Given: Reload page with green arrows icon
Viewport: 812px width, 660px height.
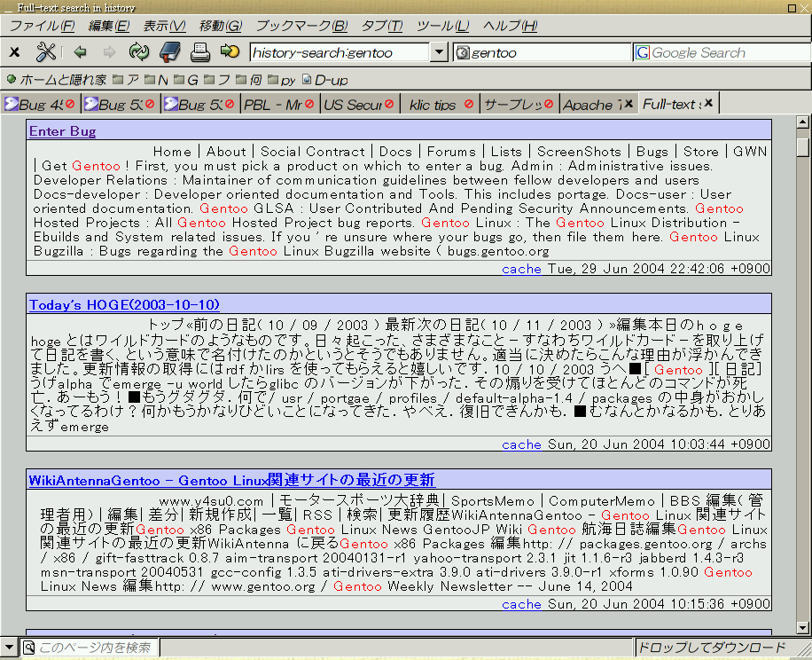Looking at the screenshot, I should [139, 51].
